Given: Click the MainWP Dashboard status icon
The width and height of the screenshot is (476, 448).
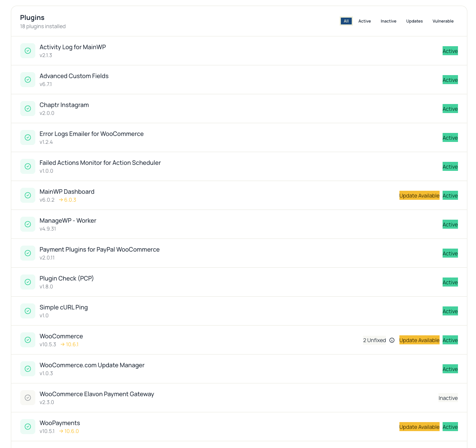Looking at the screenshot, I should 27,195.
